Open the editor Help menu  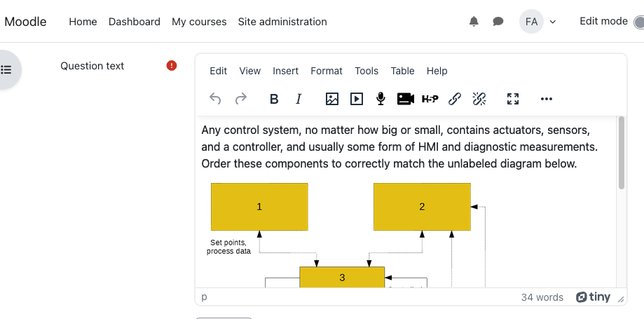(437, 71)
